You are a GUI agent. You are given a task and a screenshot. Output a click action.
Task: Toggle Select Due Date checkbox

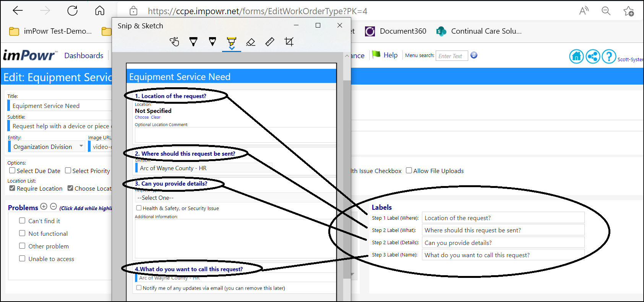pyautogui.click(x=12, y=170)
